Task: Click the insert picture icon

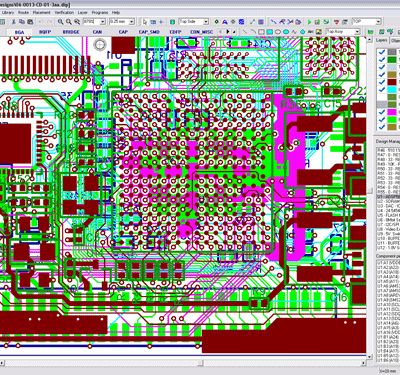Action: click(x=319, y=32)
